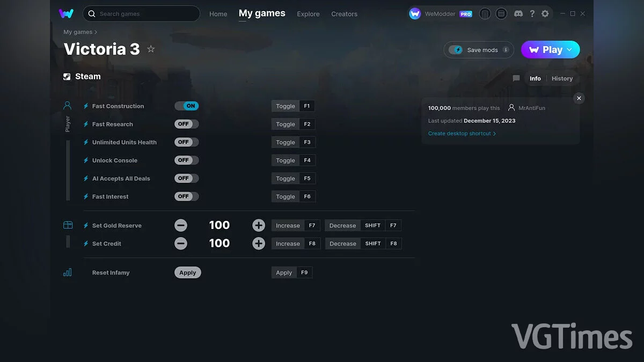This screenshot has width=644, height=362.
Task: Close the info panel with X
Action: 579,98
